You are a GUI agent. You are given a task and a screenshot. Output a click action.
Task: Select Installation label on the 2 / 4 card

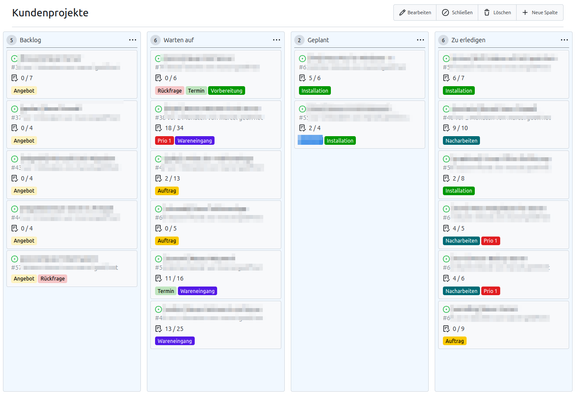[340, 141]
